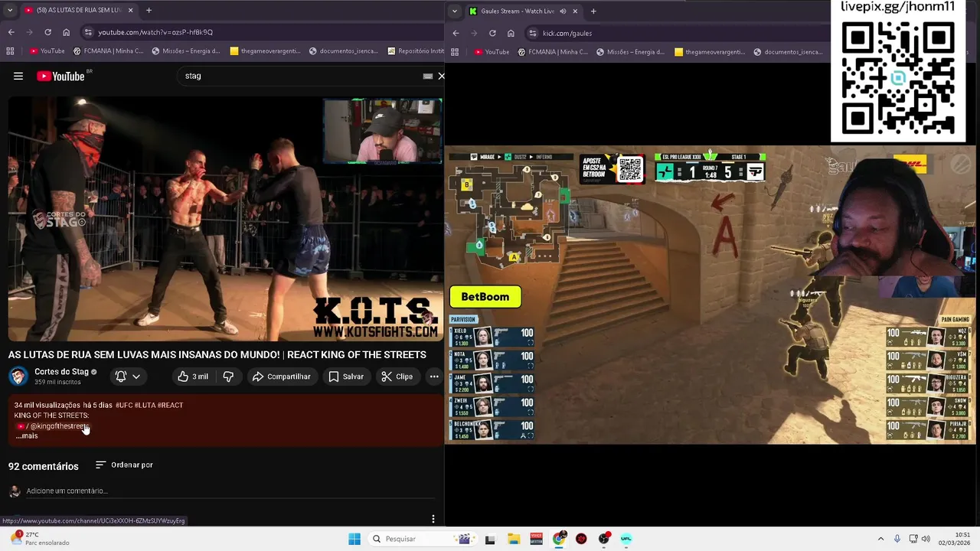Reload the YouTube page
Screen dimensions: 980x551
[x=47, y=32]
